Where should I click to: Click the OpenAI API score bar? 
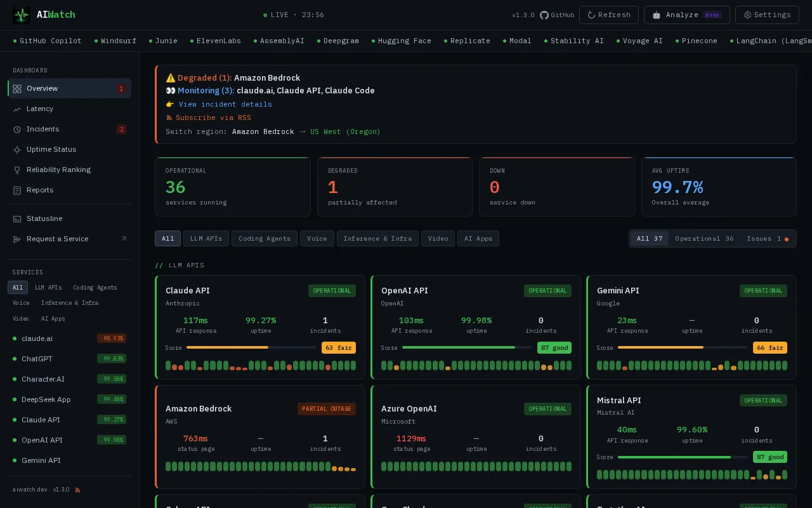[x=467, y=347]
